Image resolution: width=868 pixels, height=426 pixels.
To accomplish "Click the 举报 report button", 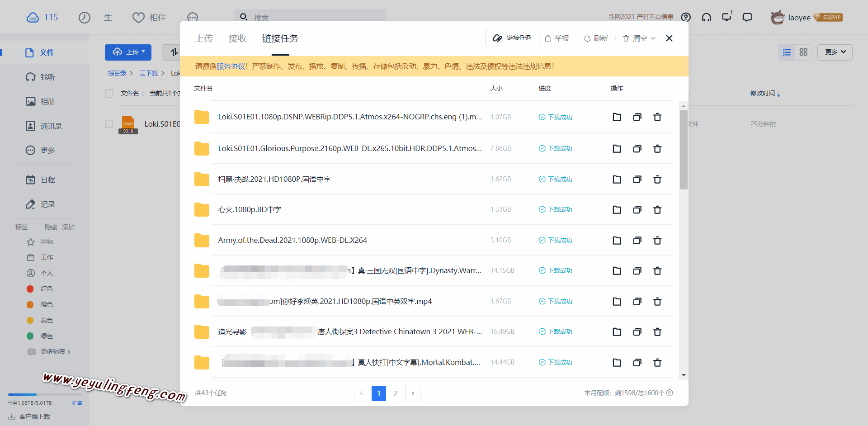I will coord(557,38).
